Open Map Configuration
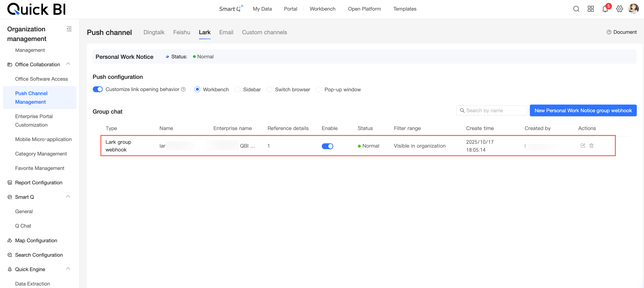This screenshot has width=644, height=288. point(36,241)
